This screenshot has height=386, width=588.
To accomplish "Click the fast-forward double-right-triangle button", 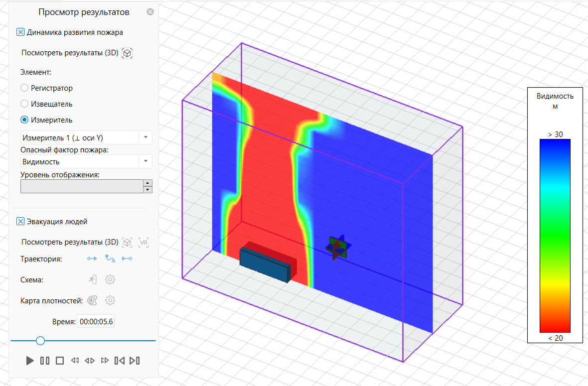I will (105, 361).
